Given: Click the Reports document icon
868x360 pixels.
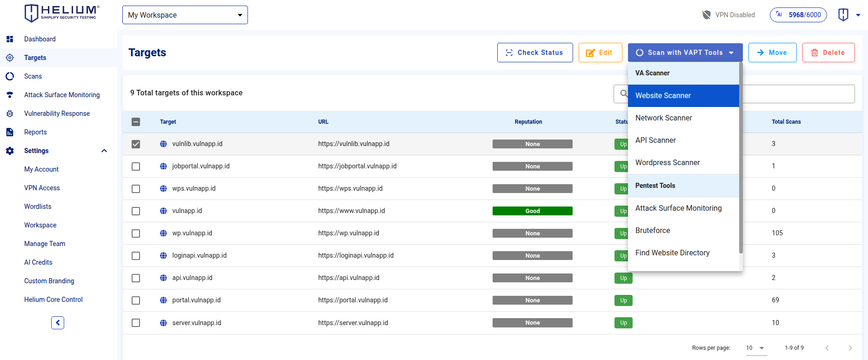Looking at the screenshot, I should click(10, 132).
